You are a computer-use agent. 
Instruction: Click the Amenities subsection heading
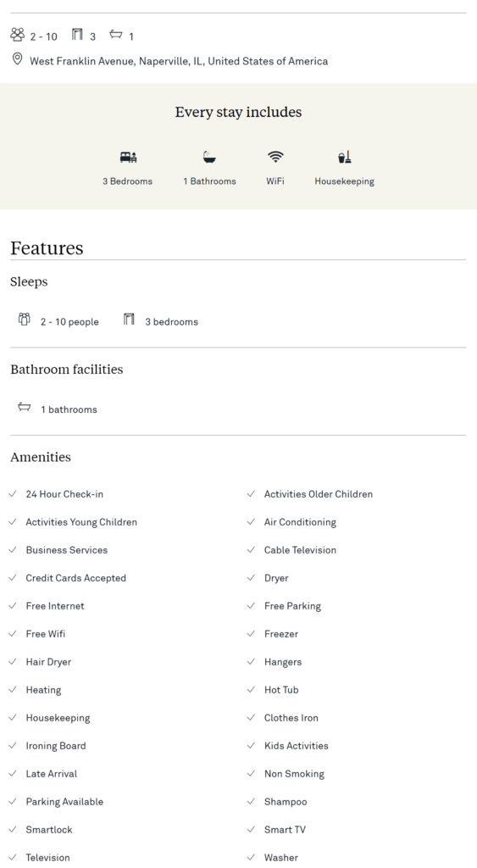tap(41, 457)
